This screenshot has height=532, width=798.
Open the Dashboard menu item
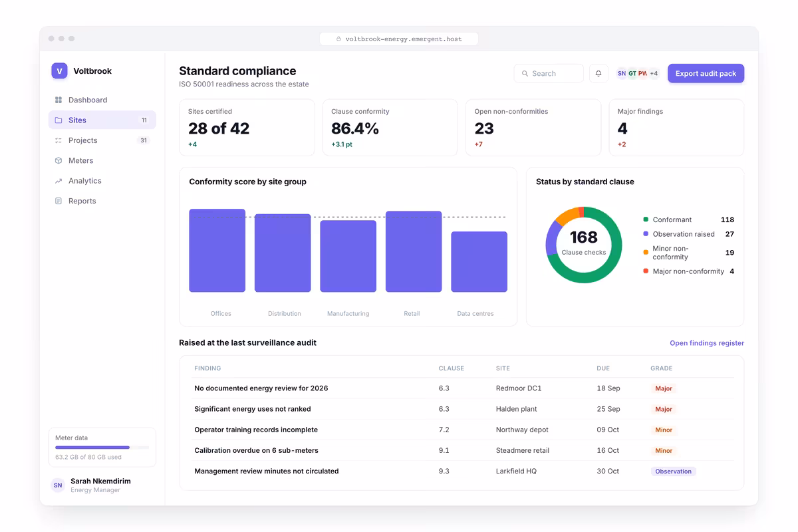(102, 100)
